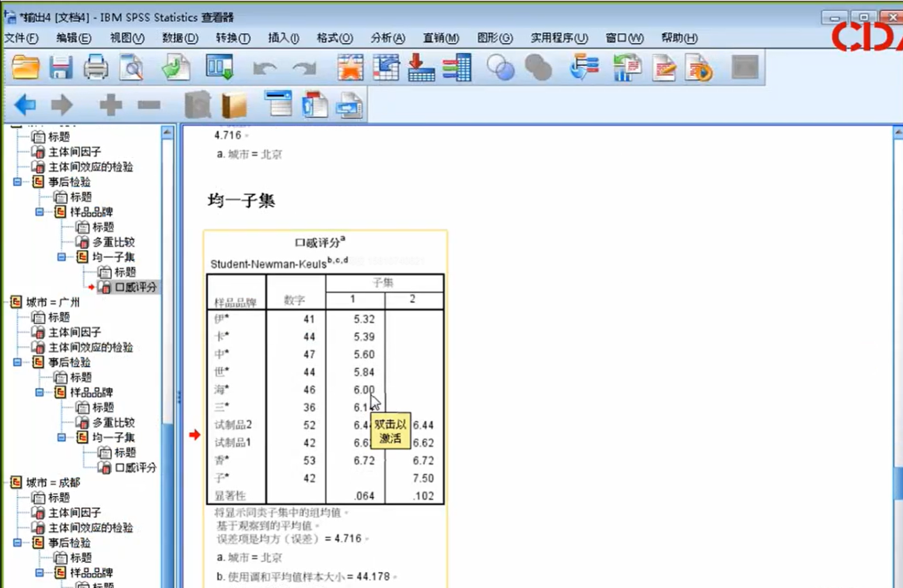
Task: Expand the outline with the plus icon
Action: click(110, 105)
